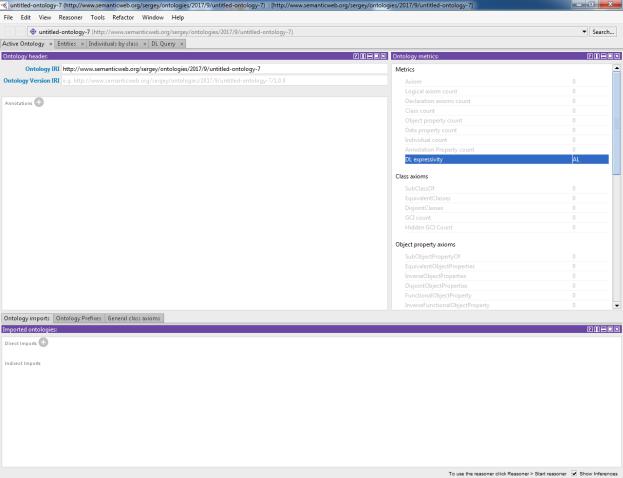This screenshot has height=478, width=623.
Task: Go back with the left arrow
Action: pyautogui.click(x=8, y=32)
